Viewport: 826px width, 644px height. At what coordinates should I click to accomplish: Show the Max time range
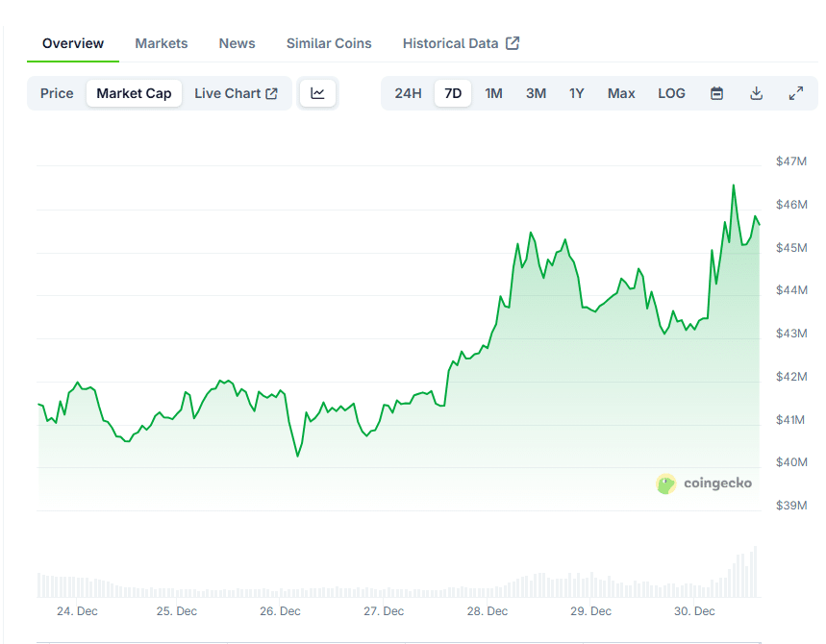point(621,93)
